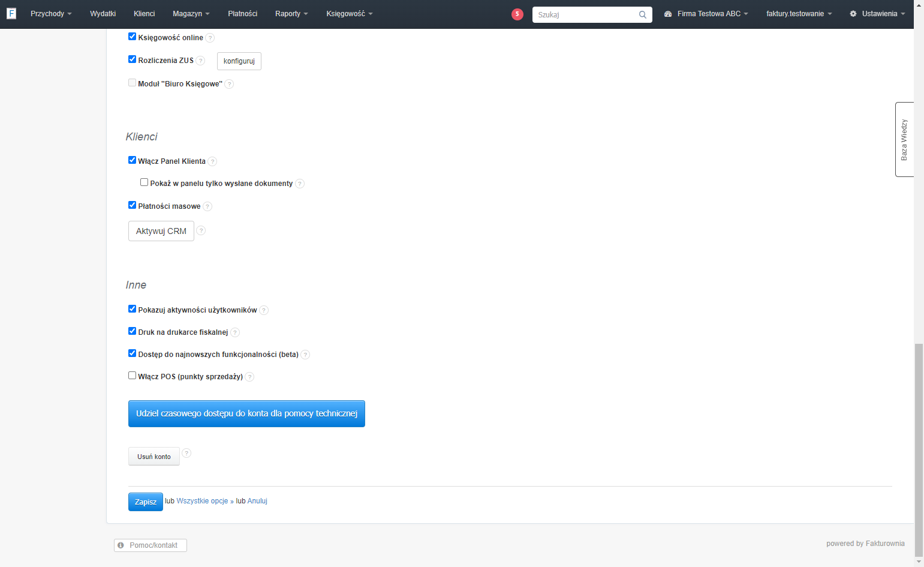Expand the Księgowość dropdown menu
The height and width of the screenshot is (567, 924).
tap(350, 14)
